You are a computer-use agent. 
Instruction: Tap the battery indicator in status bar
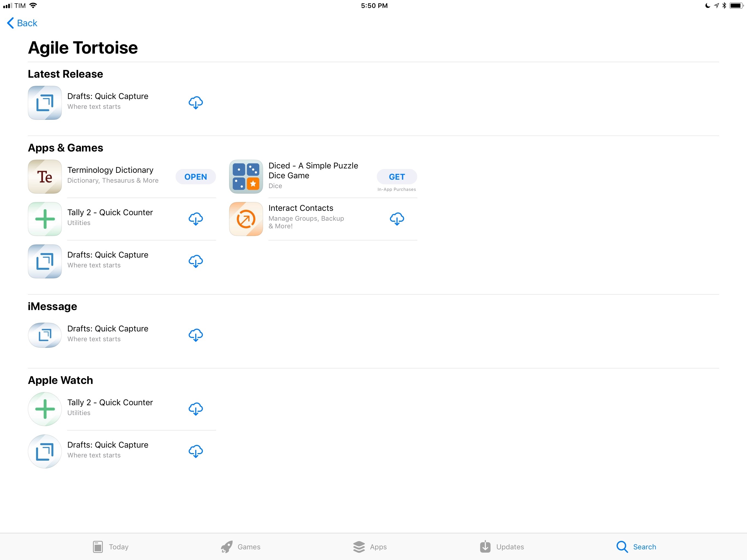pos(737,5)
